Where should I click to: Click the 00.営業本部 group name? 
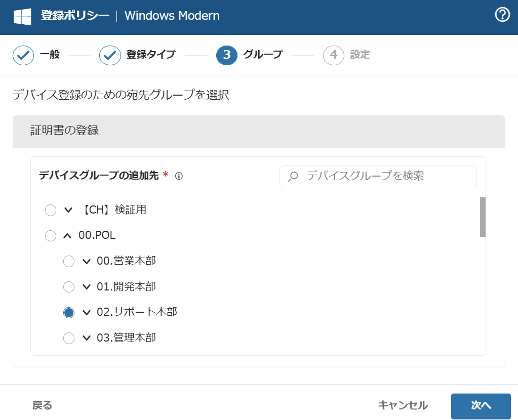tap(126, 261)
